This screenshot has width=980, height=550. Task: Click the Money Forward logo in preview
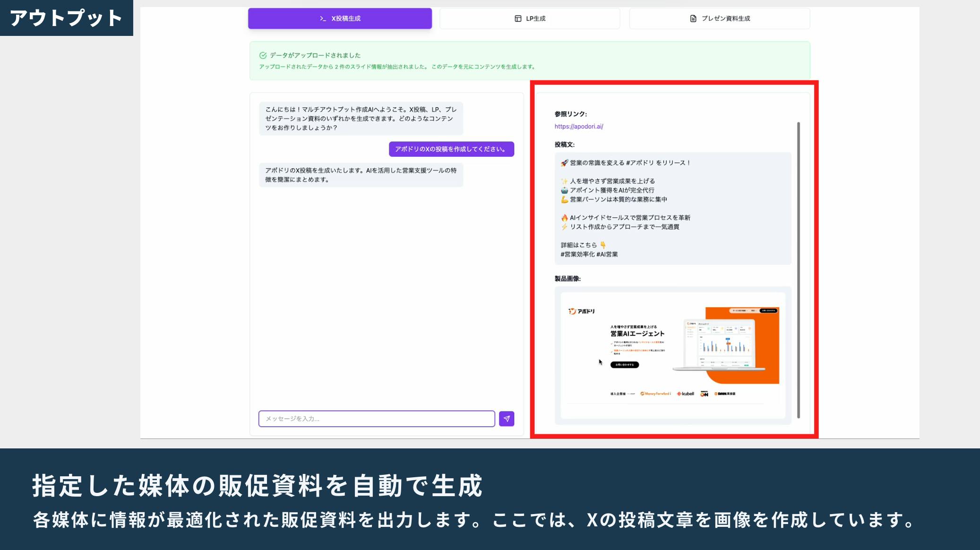click(x=655, y=394)
